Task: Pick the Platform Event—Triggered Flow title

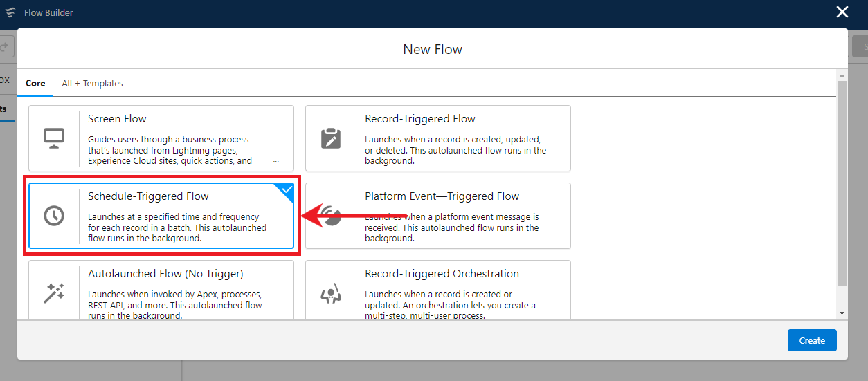Action: coord(442,196)
